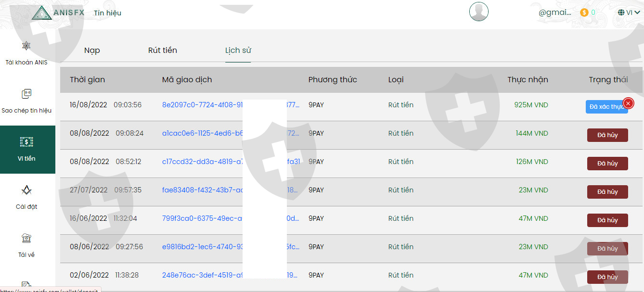Select the time 09:27:56
This screenshot has width=644, height=292.
(x=129, y=247)
